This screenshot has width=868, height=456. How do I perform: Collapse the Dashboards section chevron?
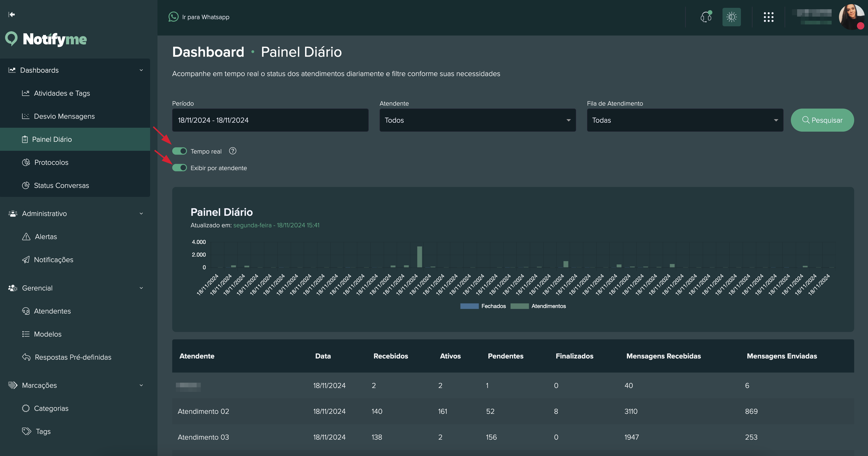[x=141, y=70]
